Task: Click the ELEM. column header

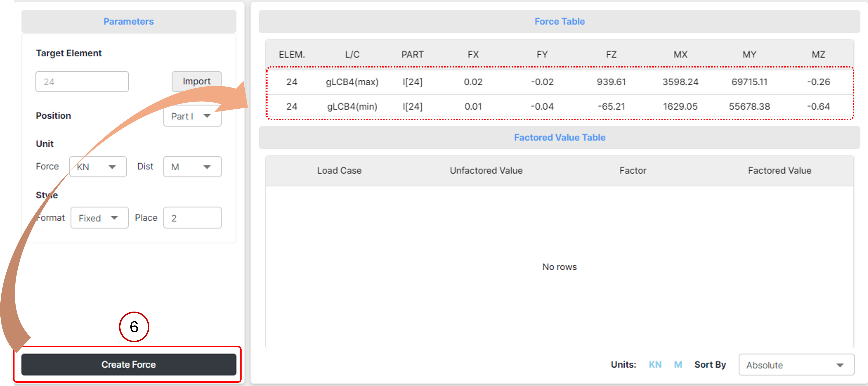Action: (292, 55)
